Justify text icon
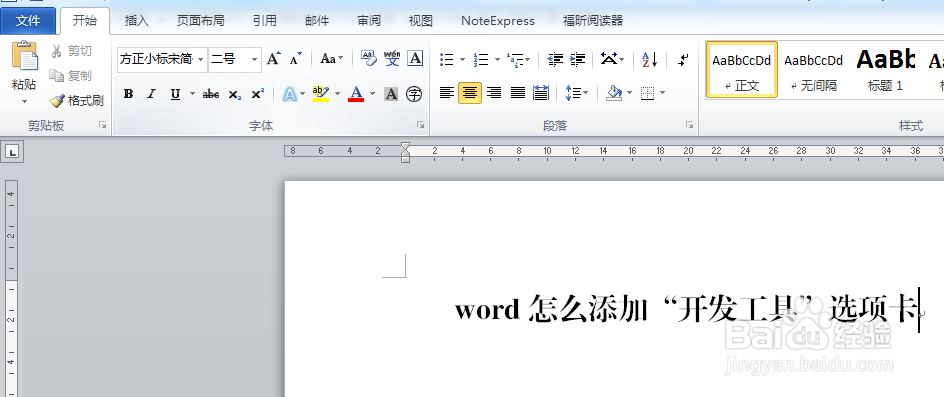Viewport: 944px width, 397px height. (518, 93)
